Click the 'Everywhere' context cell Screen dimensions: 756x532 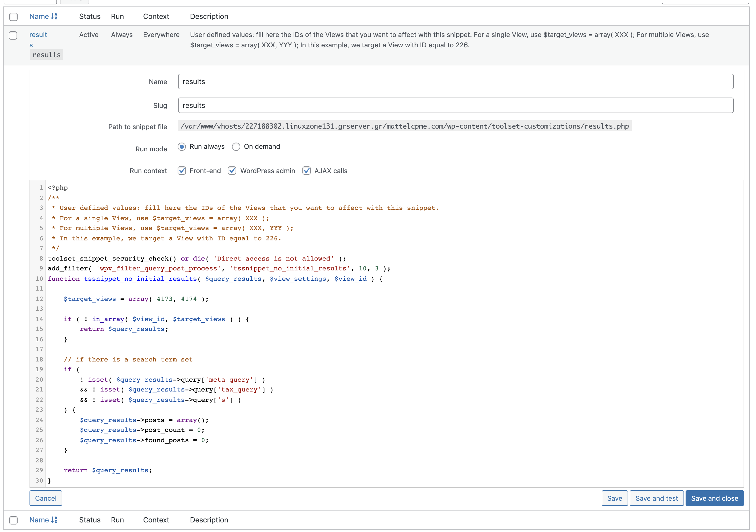point(161,35)
